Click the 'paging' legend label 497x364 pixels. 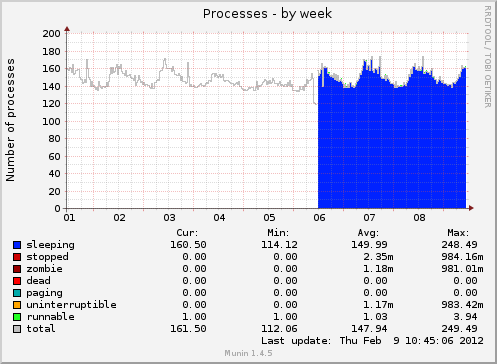click(44, 293)
